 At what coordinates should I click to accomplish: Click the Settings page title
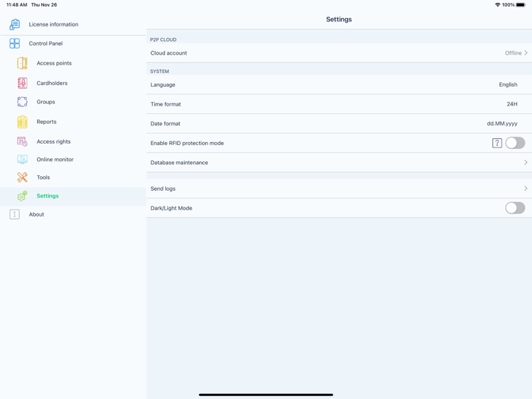(x=339, y=19)
